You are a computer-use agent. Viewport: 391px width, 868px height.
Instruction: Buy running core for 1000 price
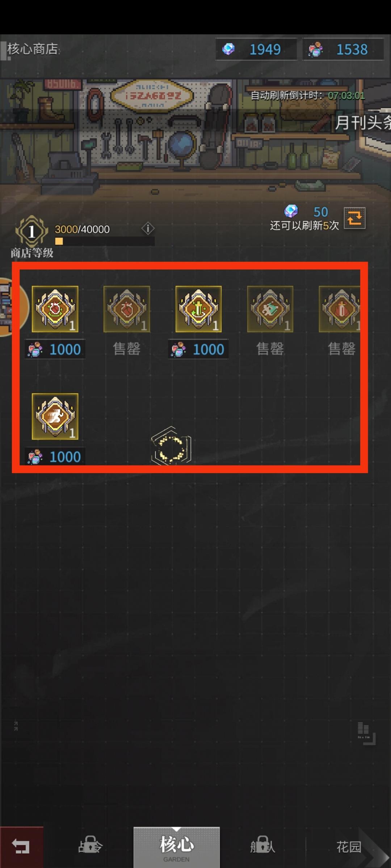[55, 456]
